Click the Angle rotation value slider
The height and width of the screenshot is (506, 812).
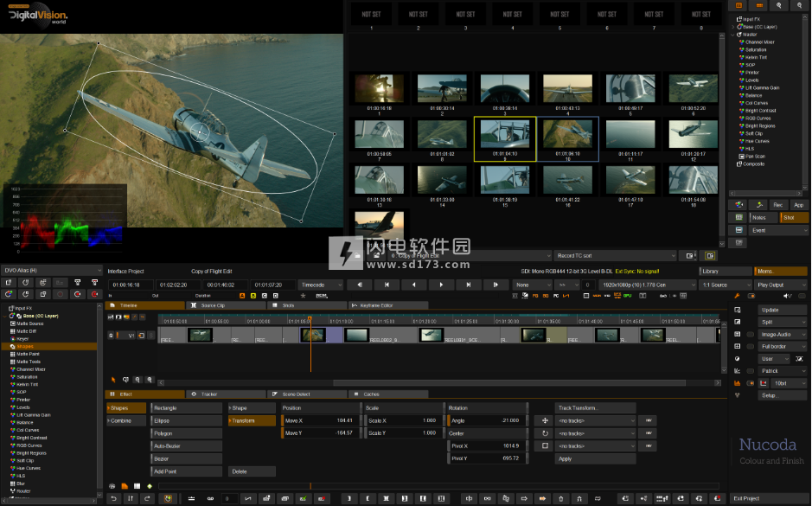click(488, 420)
